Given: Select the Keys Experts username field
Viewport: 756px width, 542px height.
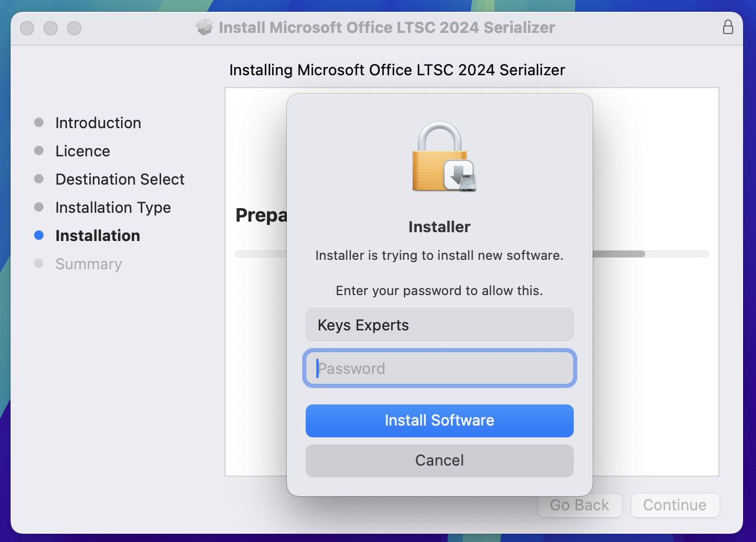Looking at the screenshot, I should [439, 324].
